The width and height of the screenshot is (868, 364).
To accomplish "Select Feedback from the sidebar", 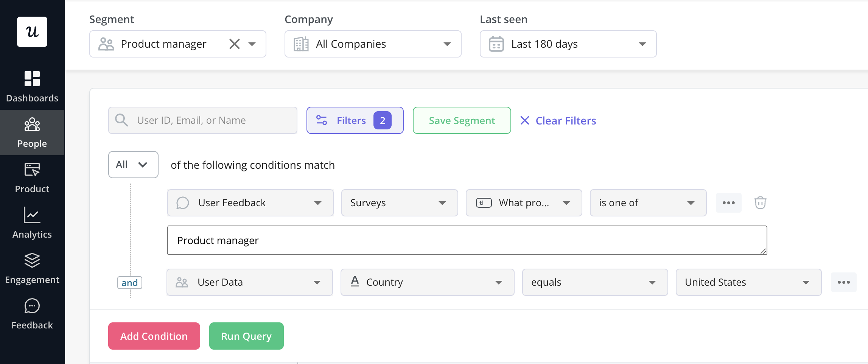I will pyautogui.click(x=32, y=314).
